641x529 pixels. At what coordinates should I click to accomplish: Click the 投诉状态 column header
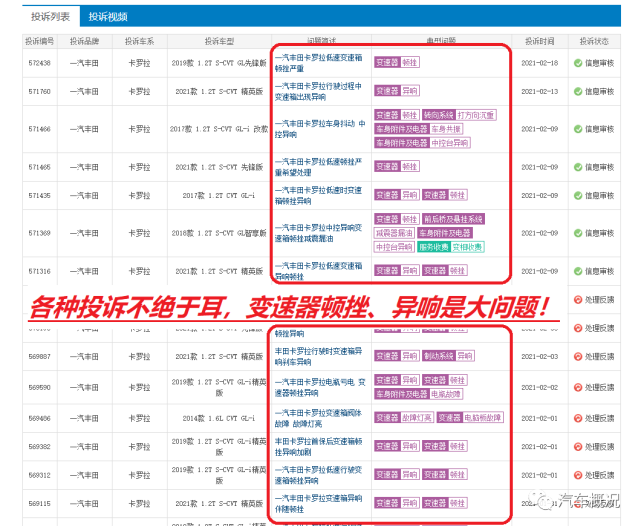point(594,41)
